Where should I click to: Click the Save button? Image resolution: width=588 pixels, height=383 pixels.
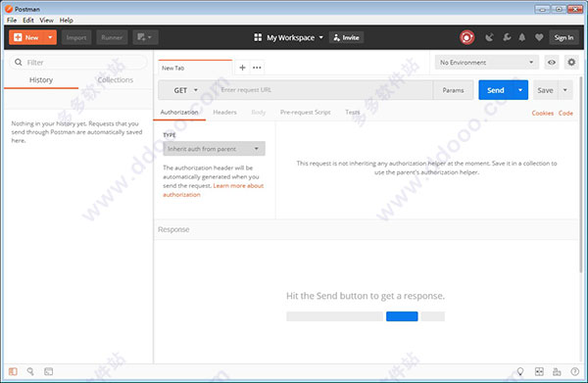[545, 90]
